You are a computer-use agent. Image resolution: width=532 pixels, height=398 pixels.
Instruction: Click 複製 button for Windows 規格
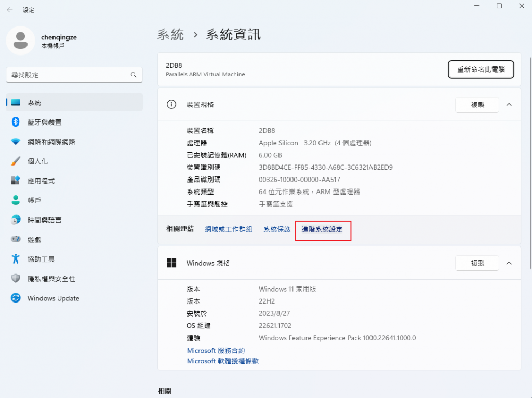tap(477, 263)
